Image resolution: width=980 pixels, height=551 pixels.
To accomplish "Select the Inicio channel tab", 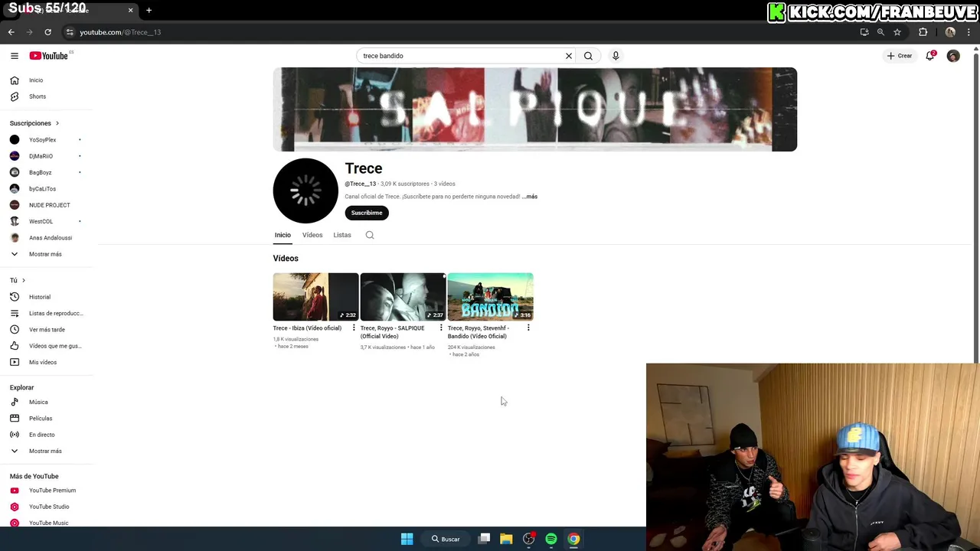I will 283,235.
